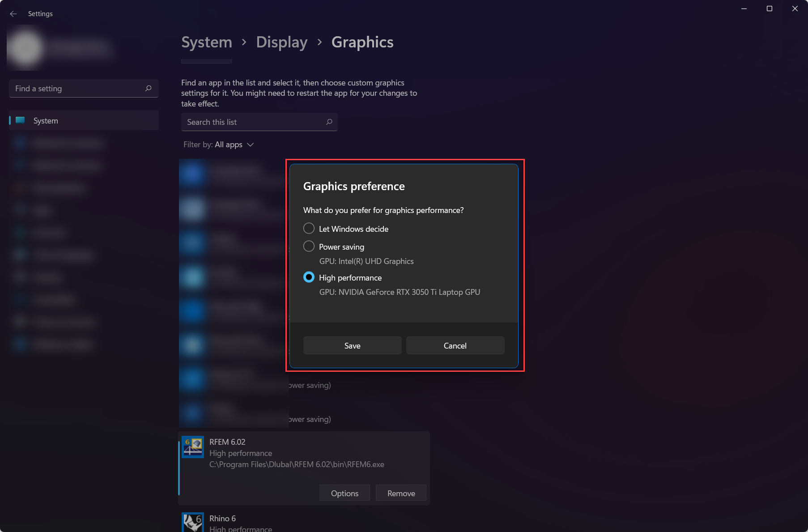Cancel the Graphics preference dialog
The width and height of the screenshot is (808, 532).
point(455,345)
